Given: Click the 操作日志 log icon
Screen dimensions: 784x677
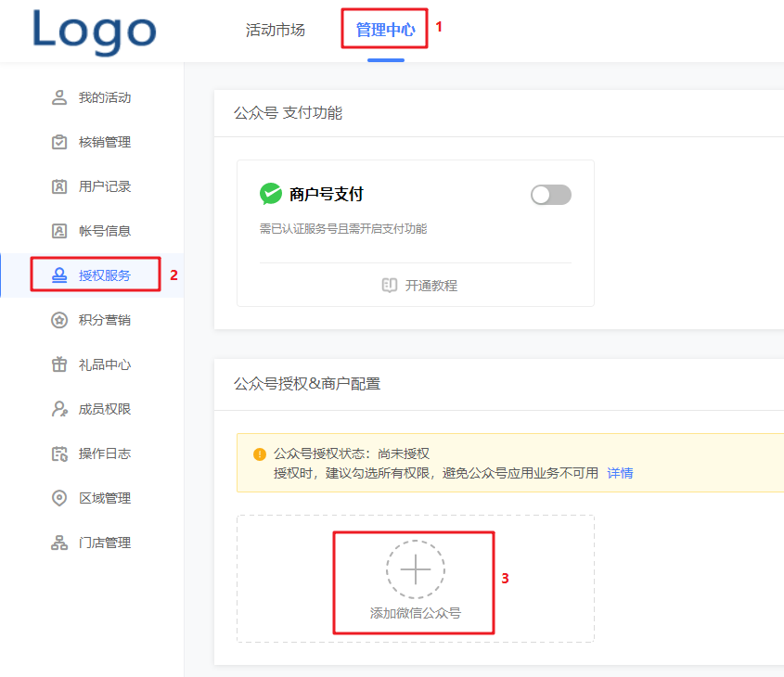Looking at the screenshot, I should [59, 453].
